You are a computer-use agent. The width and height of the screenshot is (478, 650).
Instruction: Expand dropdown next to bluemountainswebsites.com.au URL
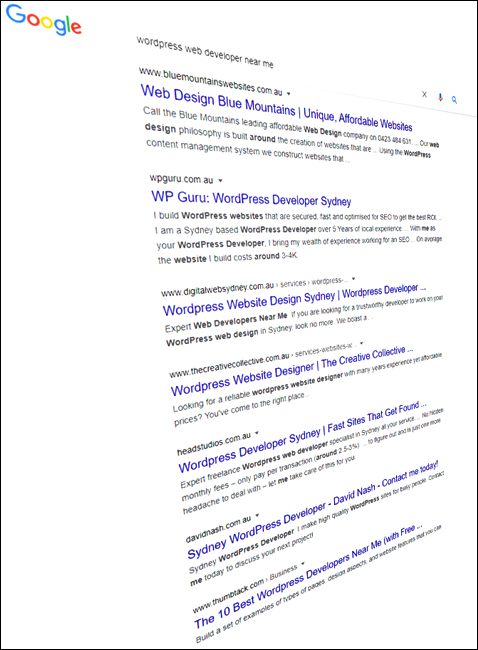[289, 94]
